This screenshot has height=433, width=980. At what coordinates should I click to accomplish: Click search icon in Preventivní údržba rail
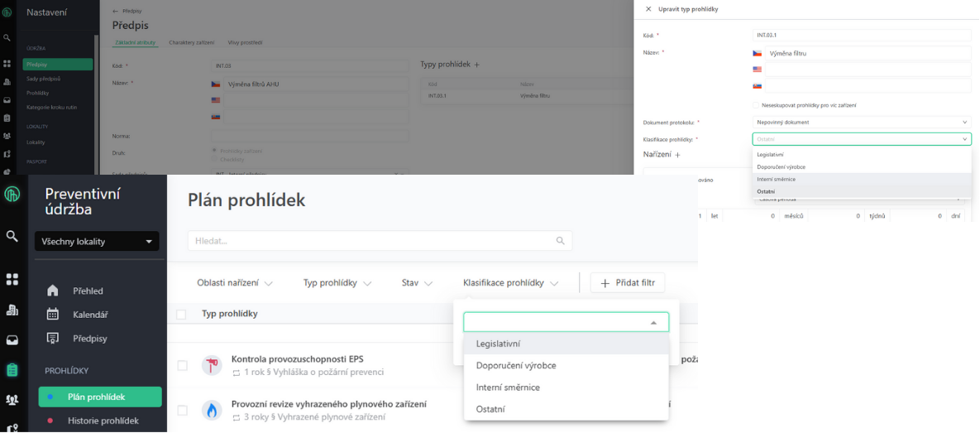(12, 236)
